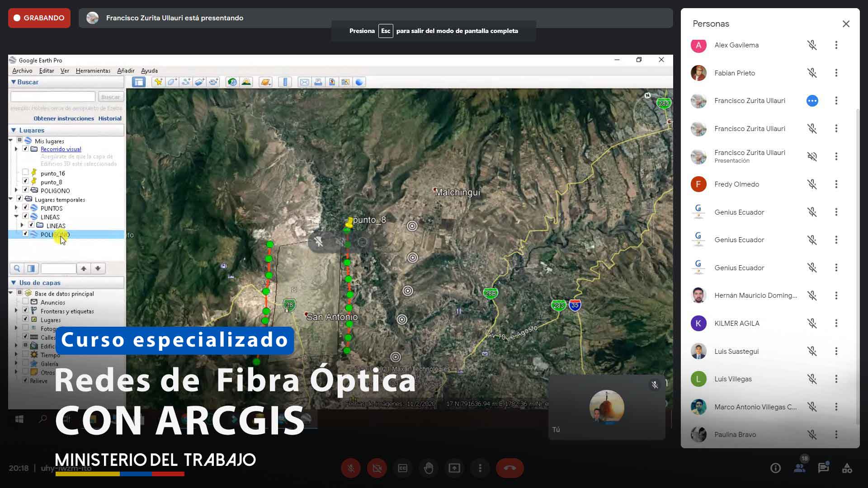Uncheck the LINEAS folder checkbox
The width and height of the screenshot is (868, 488).
[x=31, y=225]
